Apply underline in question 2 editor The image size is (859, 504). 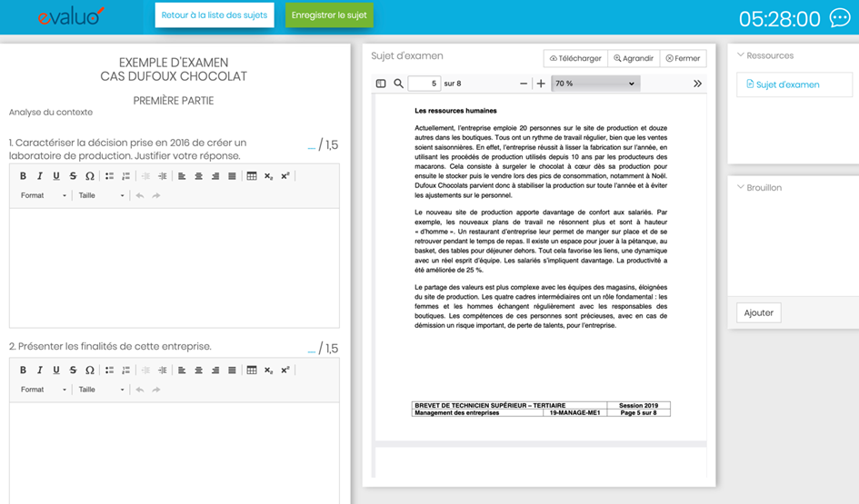[x=55, y=371]
